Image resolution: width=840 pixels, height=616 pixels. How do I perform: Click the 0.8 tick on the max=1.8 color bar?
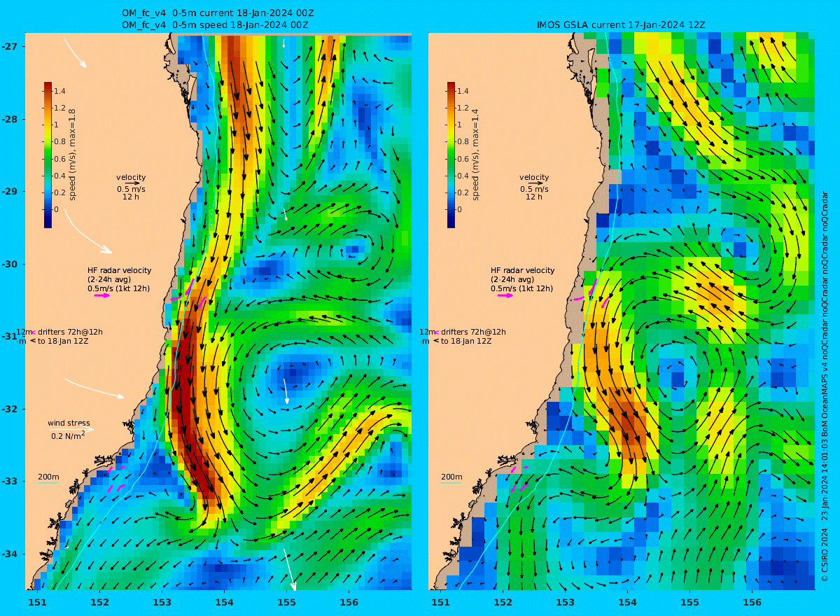click(x=59, y=141)
